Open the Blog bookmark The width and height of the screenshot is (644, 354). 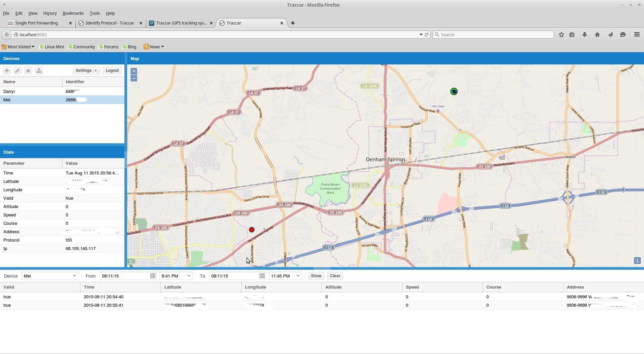(129, 47)
